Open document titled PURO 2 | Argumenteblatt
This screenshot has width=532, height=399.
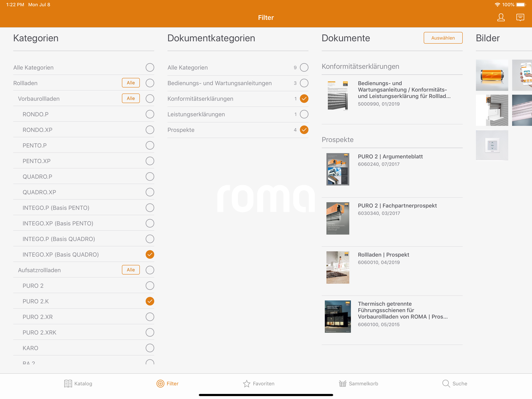[x=390, y=156]
